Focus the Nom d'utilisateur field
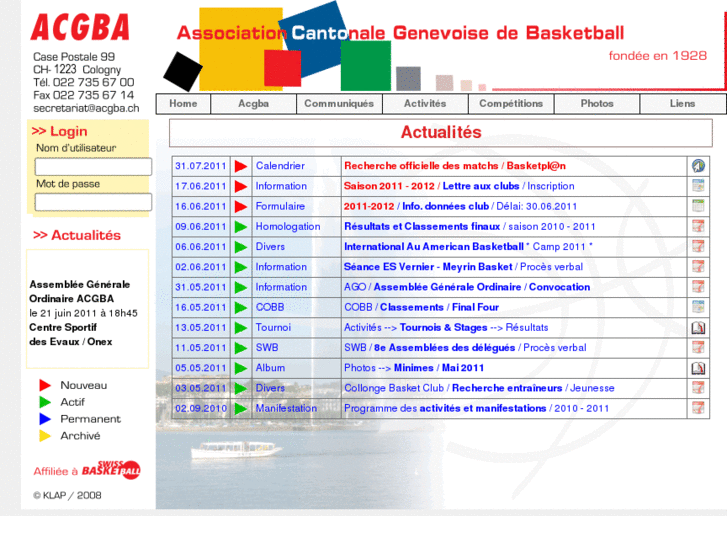 pyautogui.click(x=93, y=167)
